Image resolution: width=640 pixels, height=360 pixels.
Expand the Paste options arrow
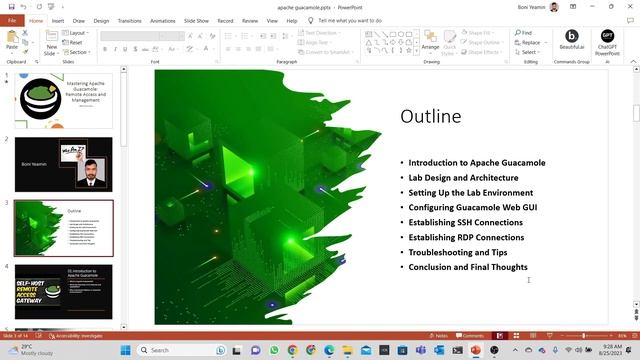tap(12, 53)
